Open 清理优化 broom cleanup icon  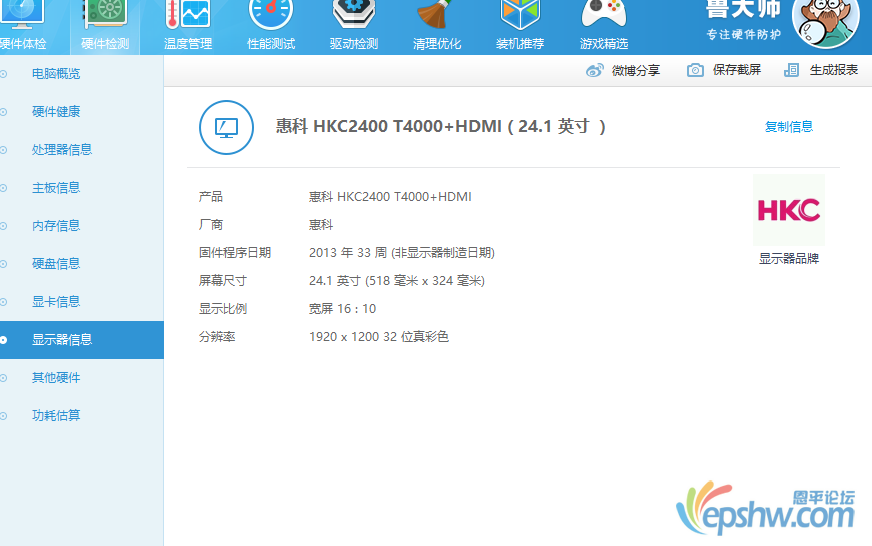tap(437, 14)
